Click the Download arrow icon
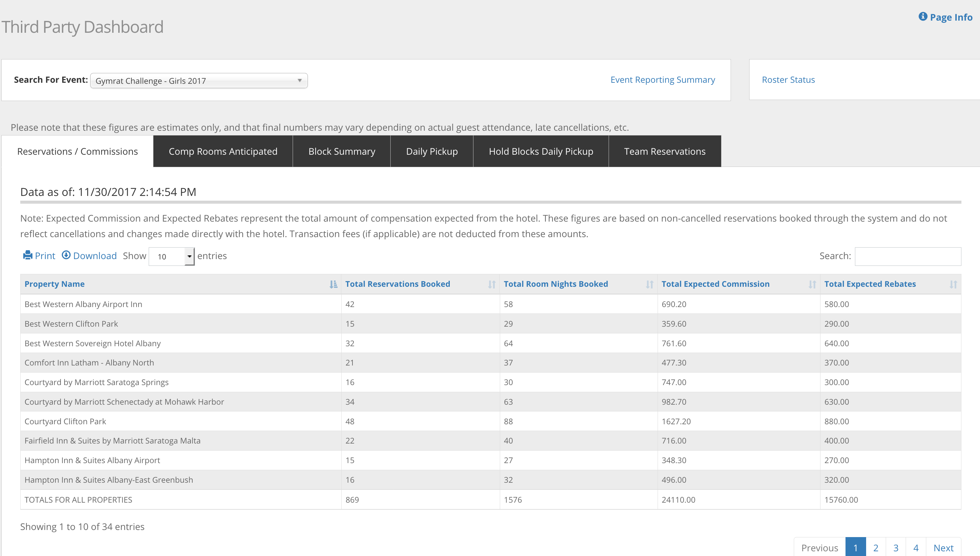Image resolution: width=980 pixels, height=556 pixels. click(x=66, y=255)
